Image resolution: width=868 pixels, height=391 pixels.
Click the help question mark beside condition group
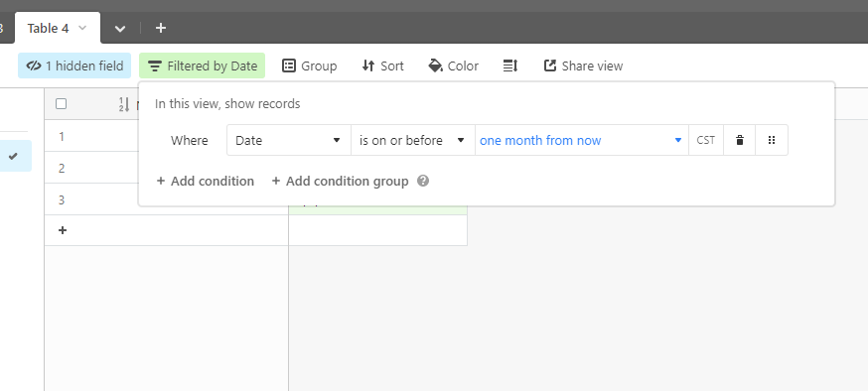(423, 181)
